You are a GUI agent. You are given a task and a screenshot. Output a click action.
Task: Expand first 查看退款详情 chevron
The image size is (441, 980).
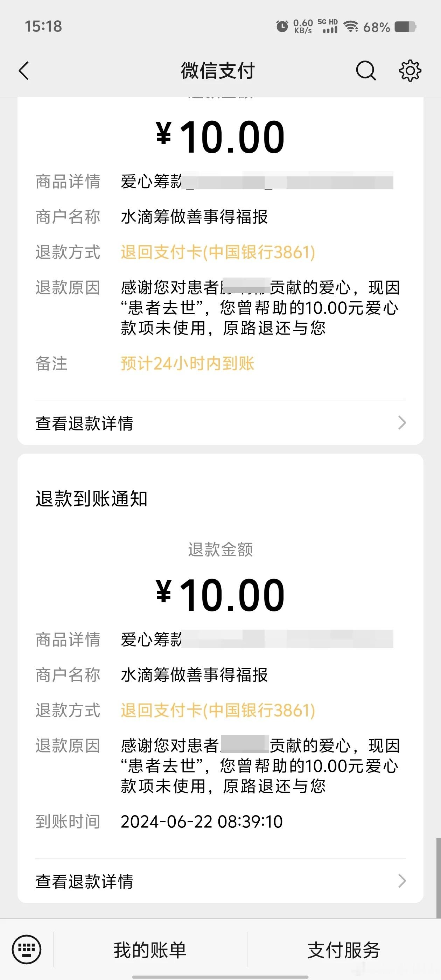[x=402, y=423]
